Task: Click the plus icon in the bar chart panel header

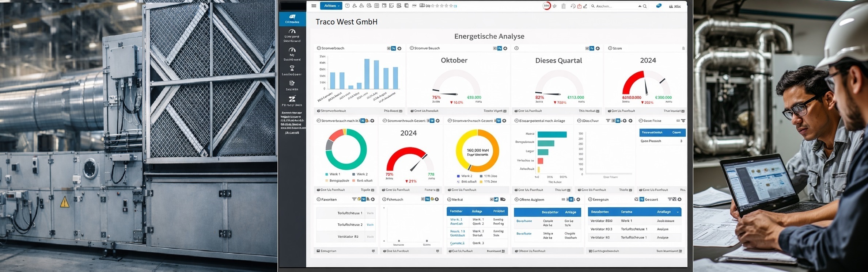Action: click(399, 48)
